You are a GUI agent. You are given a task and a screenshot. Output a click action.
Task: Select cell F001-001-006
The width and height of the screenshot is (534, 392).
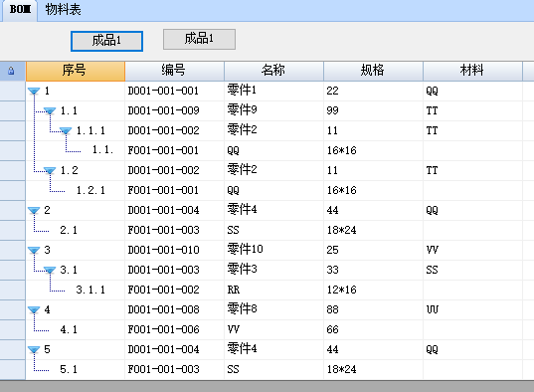[x=174, y=329]
